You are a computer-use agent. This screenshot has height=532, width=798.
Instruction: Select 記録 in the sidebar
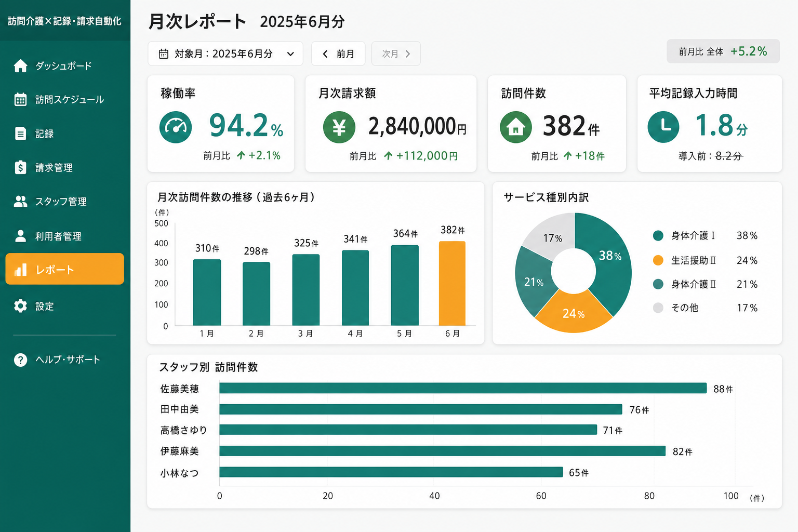[x=64, y=134]
